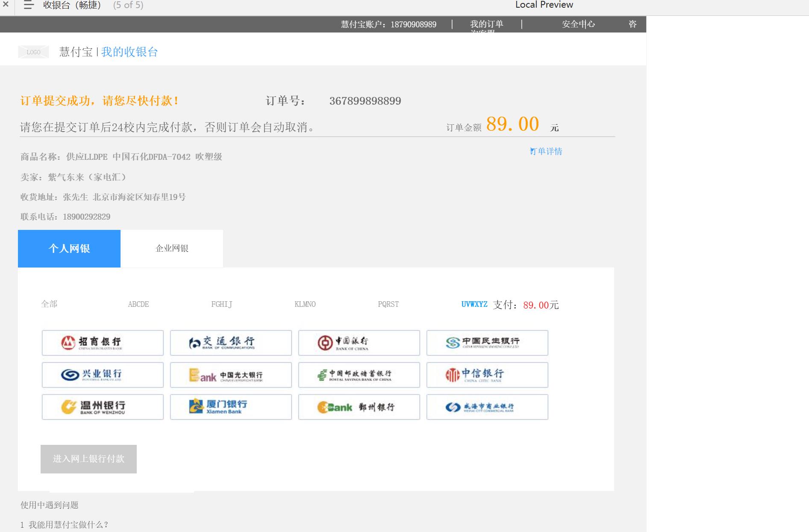Click the 慧付宝账户 18790908989 account text
This screenshot has width=809, height=532.
pos(388,24)
